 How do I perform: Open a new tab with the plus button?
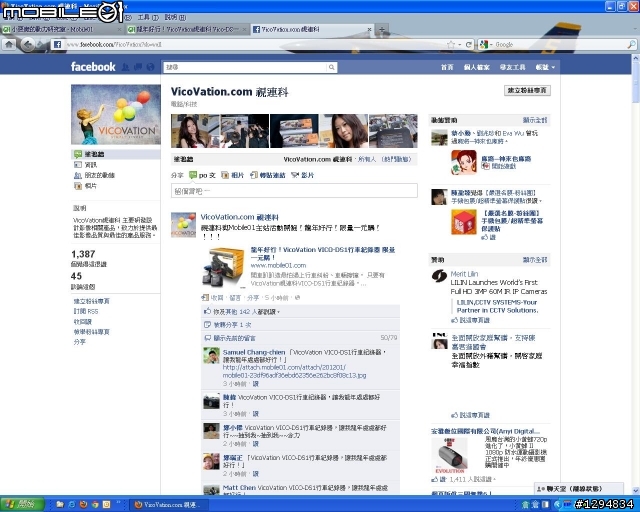[x=382, y=29]
